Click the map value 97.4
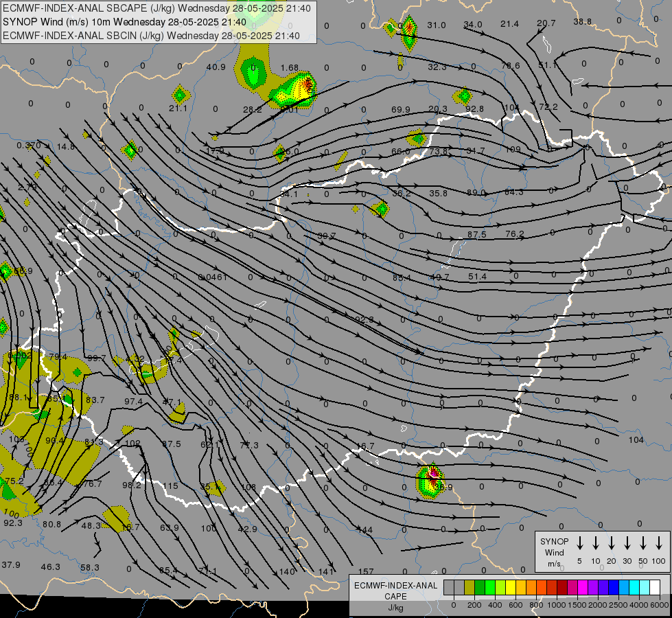Image resolution: width=672 pixels, height=618 pixels. (133, 402)
